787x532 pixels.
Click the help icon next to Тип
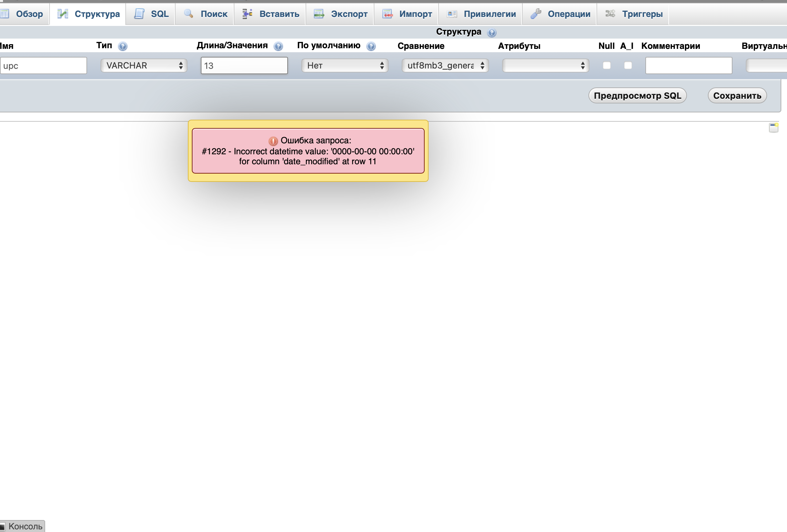click(123, 46)
